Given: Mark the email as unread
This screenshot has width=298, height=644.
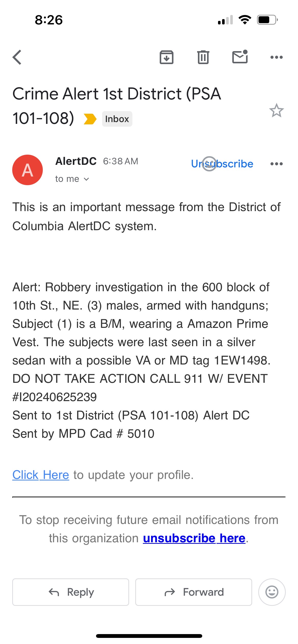Looking at the screenshot, I should (240, 57).
